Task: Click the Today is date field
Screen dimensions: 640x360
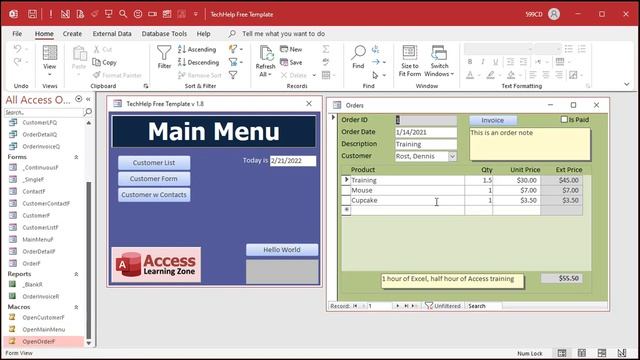Action: click(293, 161)
